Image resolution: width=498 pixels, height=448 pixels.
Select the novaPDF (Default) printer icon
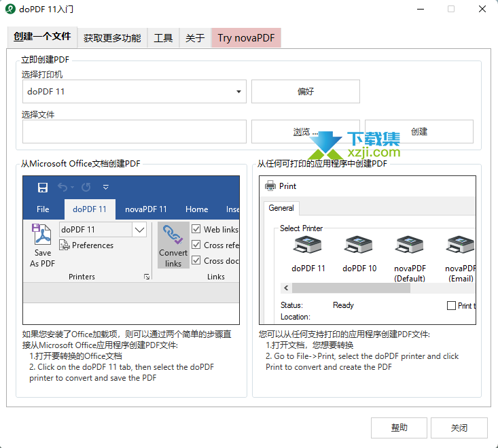410,245
